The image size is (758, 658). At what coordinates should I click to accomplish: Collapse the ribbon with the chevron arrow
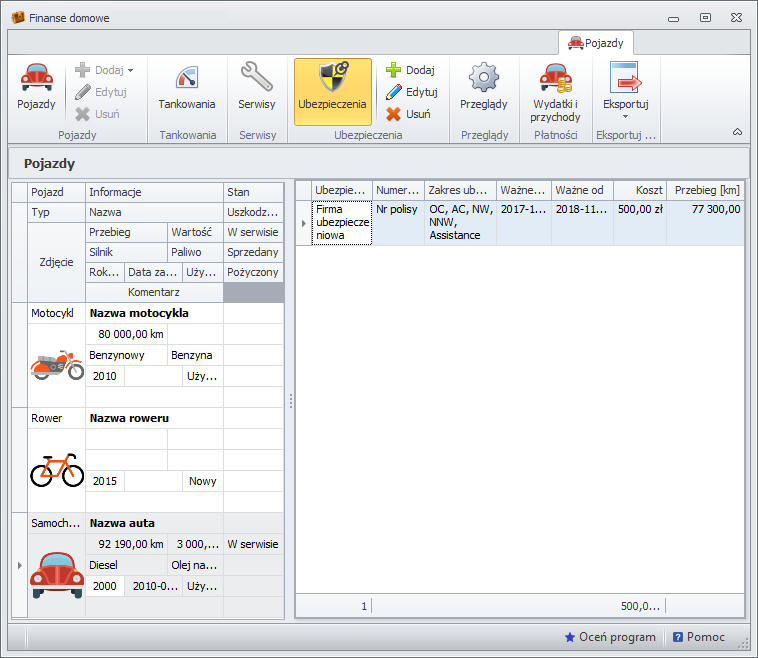[x=737, y=132]
